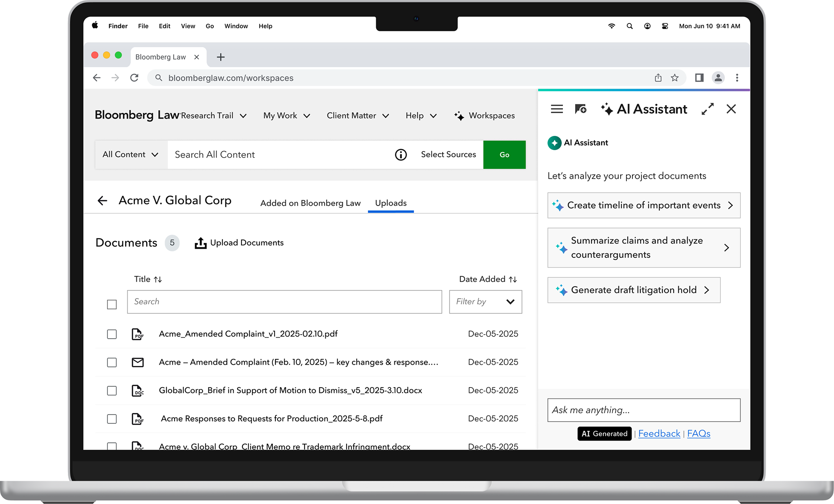Expand the AI Assistant panel to full screen
The height and width of the screenshot is (504, 834).
tap(708, 109)
